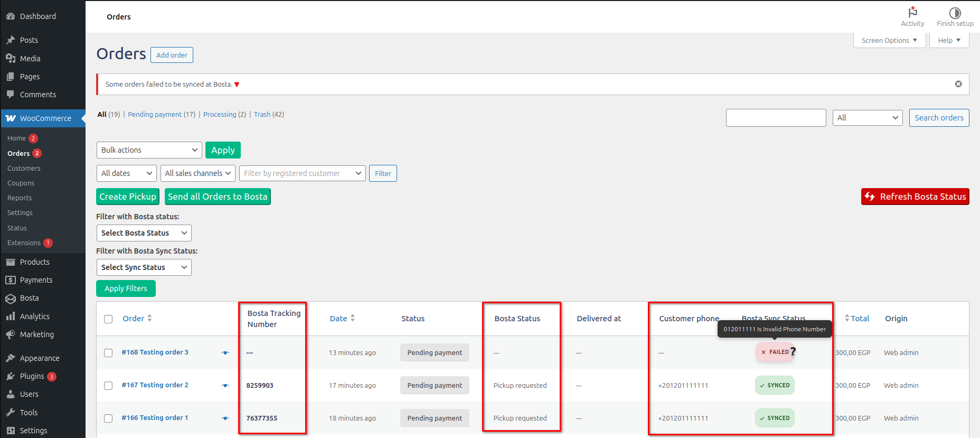The height and width of the screenshot is (438, 980).
Task: Click the Users person icon
Action: pos(11,394)
